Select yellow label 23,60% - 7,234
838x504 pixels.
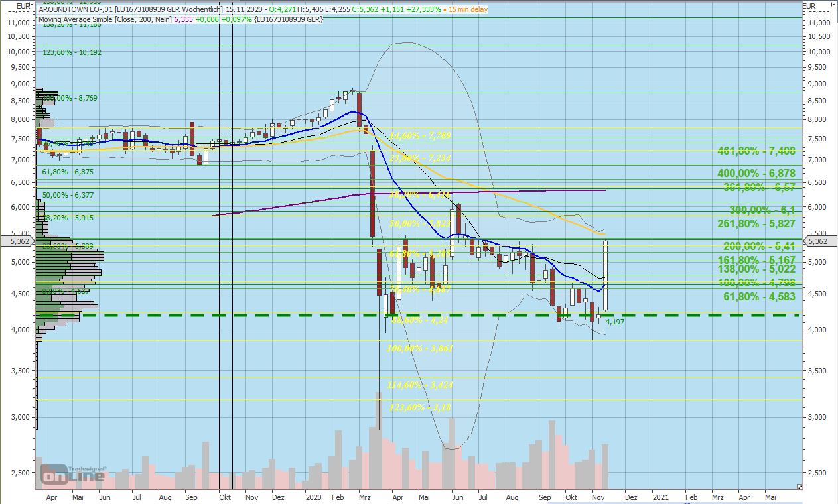click(x=421, y=158)
